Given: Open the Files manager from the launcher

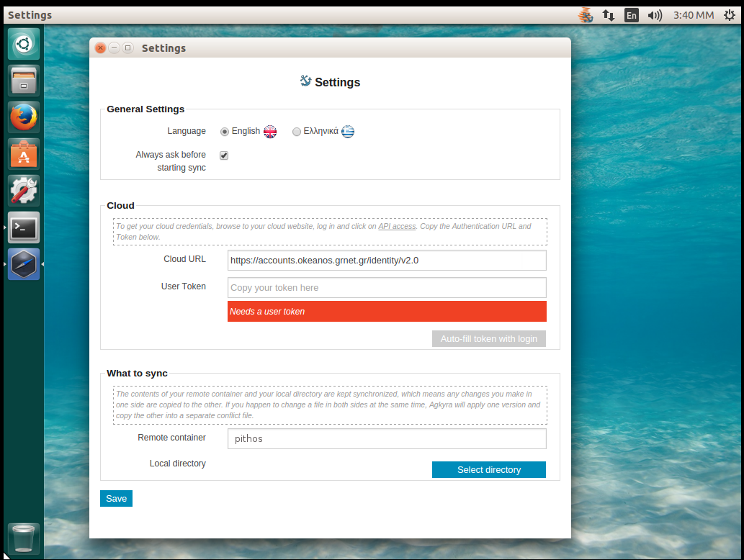Looking at the screenshot, I should 24,80.
